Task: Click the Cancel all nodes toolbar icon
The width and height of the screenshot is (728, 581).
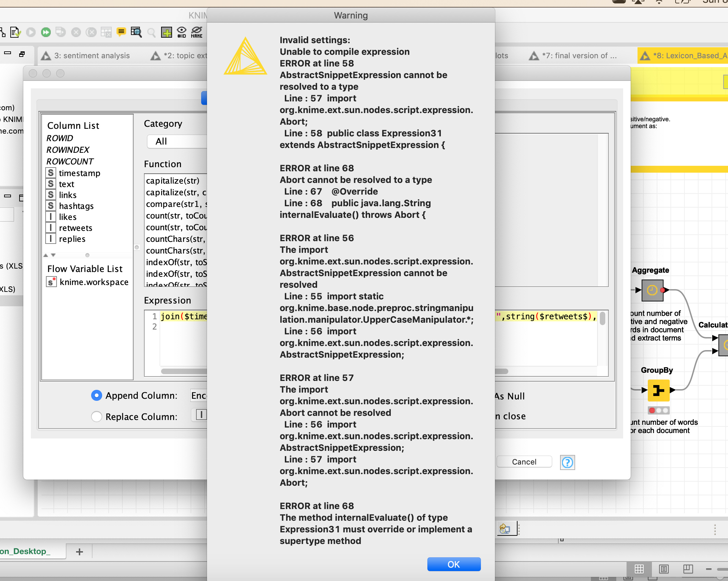Action: tap(91, 32)
